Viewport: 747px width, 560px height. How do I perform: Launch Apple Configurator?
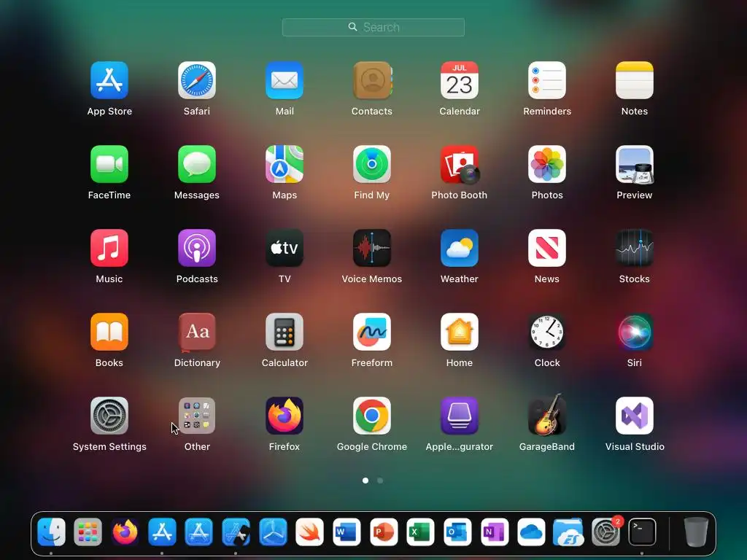click(x=460, y=416)
